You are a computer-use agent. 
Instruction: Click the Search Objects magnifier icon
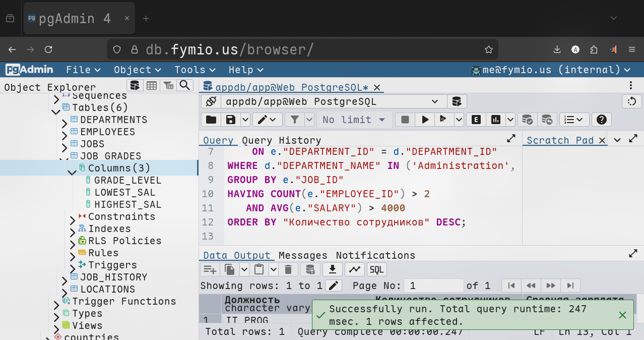[185, 85]
